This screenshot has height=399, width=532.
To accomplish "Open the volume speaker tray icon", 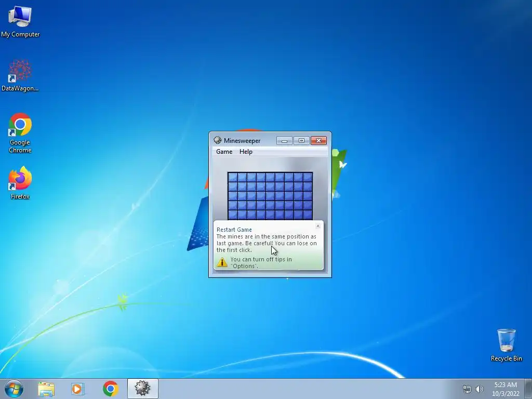I will [479, 389].
